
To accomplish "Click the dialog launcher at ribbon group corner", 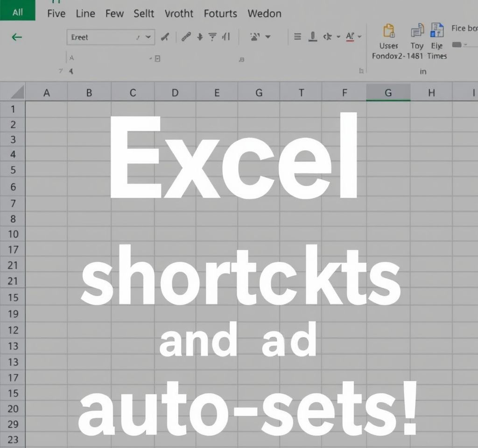I will click(361, 71).
